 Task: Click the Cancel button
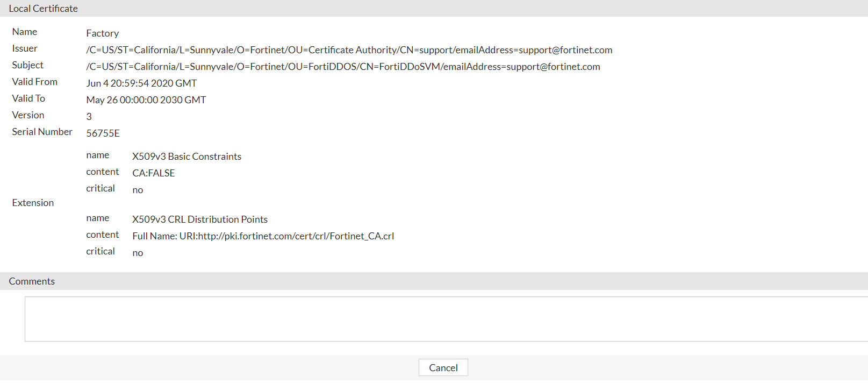point(443,367)
